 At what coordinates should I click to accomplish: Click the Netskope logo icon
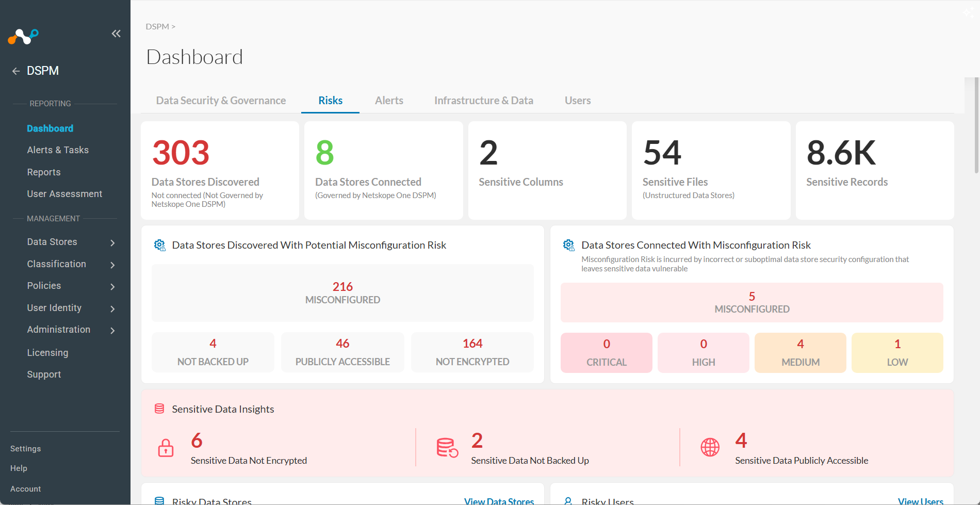pyautogui.click(x=23, y=37)
